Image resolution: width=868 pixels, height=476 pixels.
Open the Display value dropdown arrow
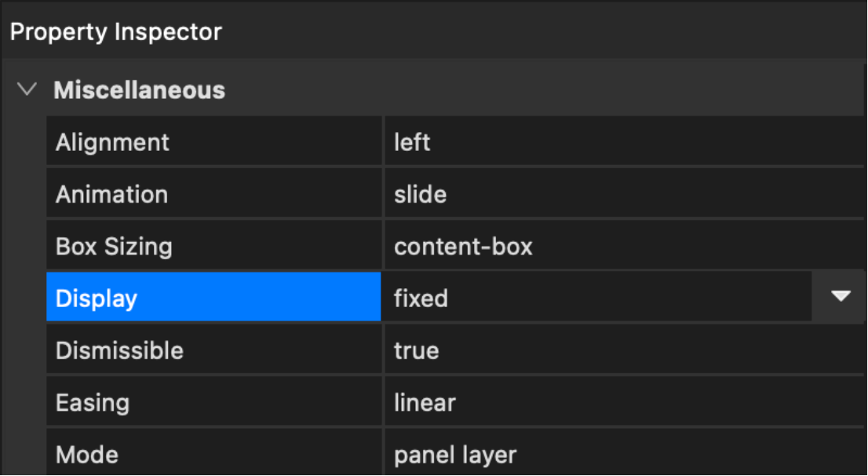(x=841, y=297)
